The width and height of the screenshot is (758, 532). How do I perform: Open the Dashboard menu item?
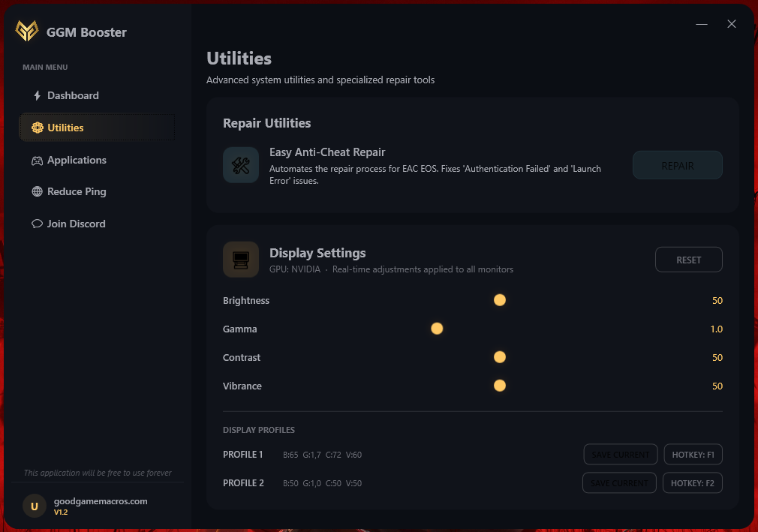tap(74, 95)
